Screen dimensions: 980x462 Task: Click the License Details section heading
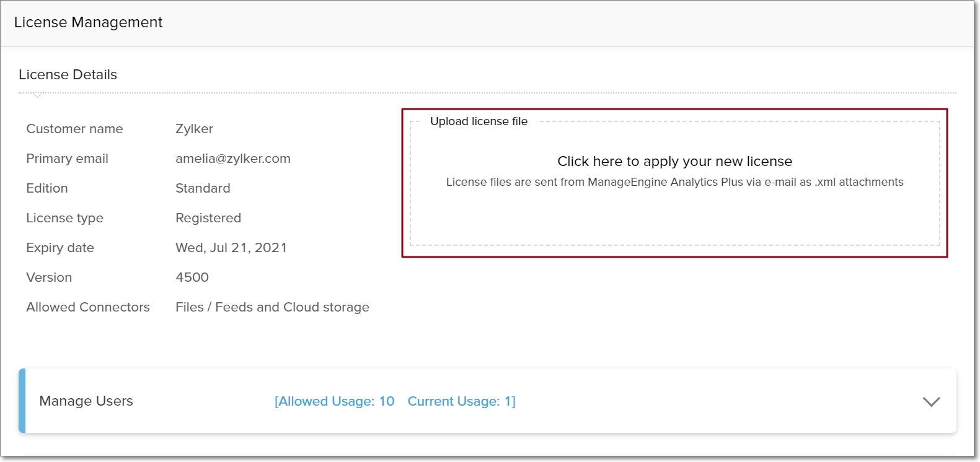point(68,75)
